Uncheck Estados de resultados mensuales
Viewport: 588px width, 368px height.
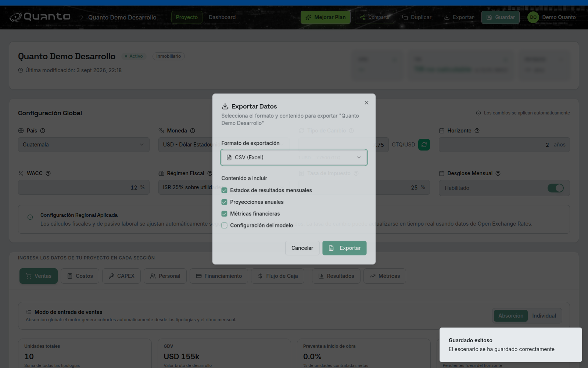224,190
